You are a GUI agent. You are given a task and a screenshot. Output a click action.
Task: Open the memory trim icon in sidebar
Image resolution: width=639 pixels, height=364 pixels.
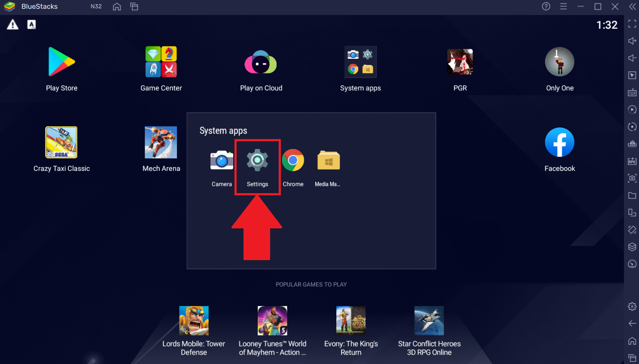coord(632,144)
